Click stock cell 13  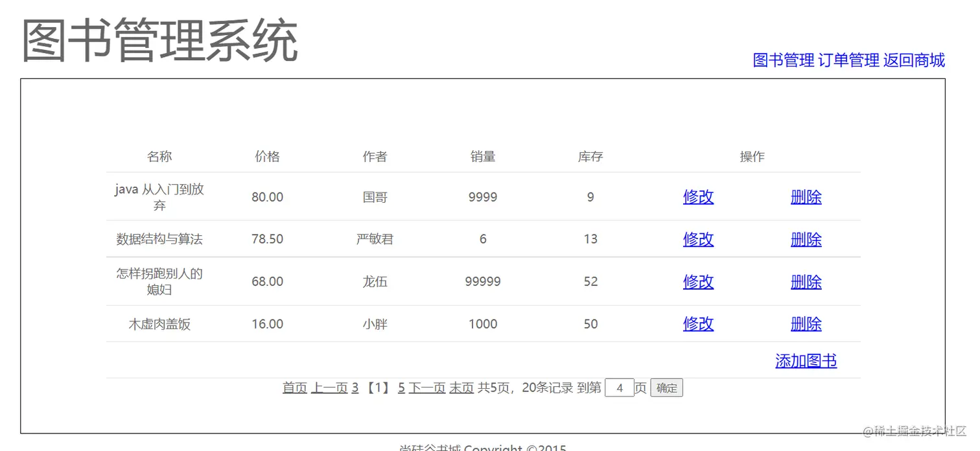click(x=590, y=239)
